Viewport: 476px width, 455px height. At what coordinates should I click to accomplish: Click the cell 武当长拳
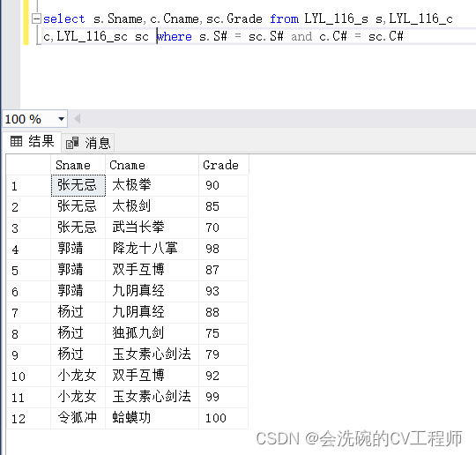coord(152,227)
